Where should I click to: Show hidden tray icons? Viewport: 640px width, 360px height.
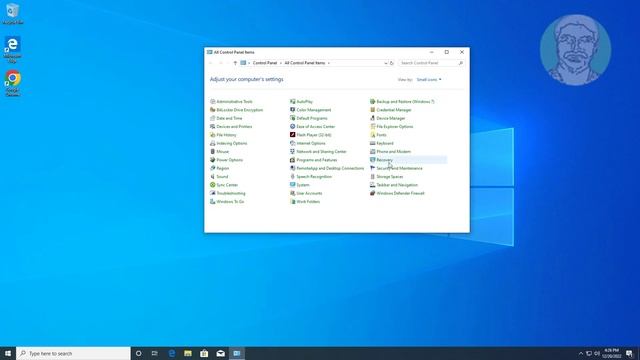(581, 353)
